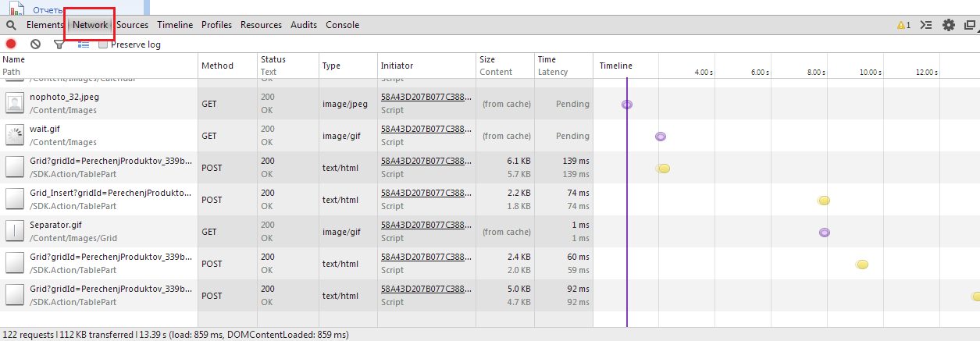Viewport: 980px width, 341px height.
Task: Select the wait.gif request thumbnail
Action: pos(15,135)
